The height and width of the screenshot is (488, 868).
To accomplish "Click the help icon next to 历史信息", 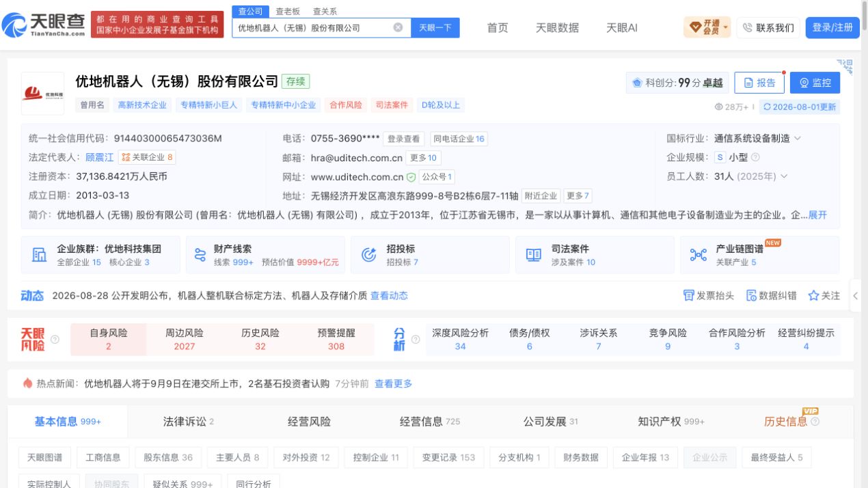I will point(815,422).
